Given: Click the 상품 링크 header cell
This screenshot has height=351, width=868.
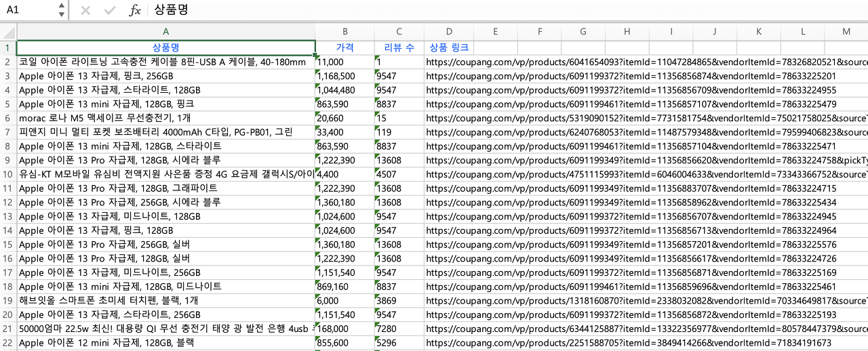Looking at the screenshot, I should (x=449, y=47).
